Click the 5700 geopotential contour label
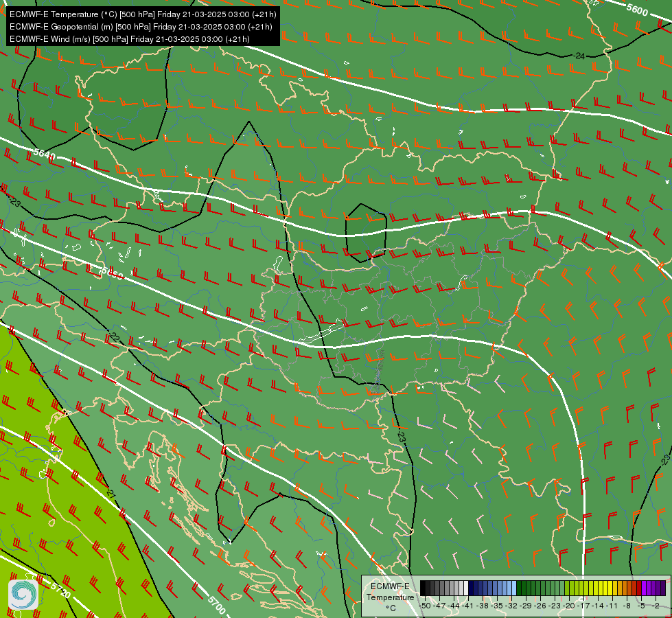This screenshot has height=618, width=672. coord(216,605)
